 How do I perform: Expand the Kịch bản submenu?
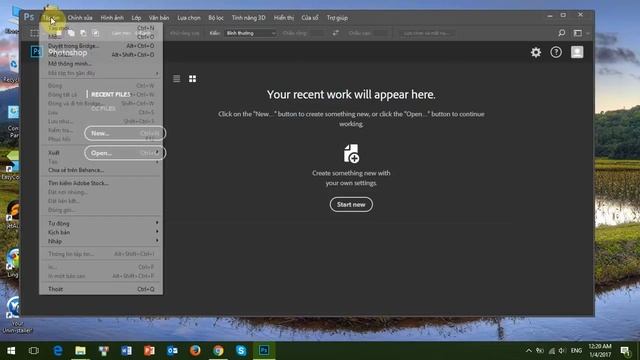coord(102,232)
